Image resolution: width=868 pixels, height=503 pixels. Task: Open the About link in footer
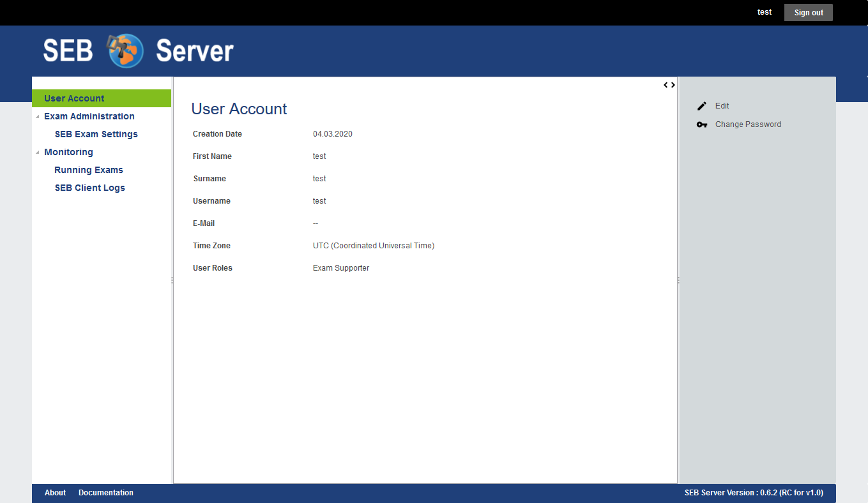(55, 493)
